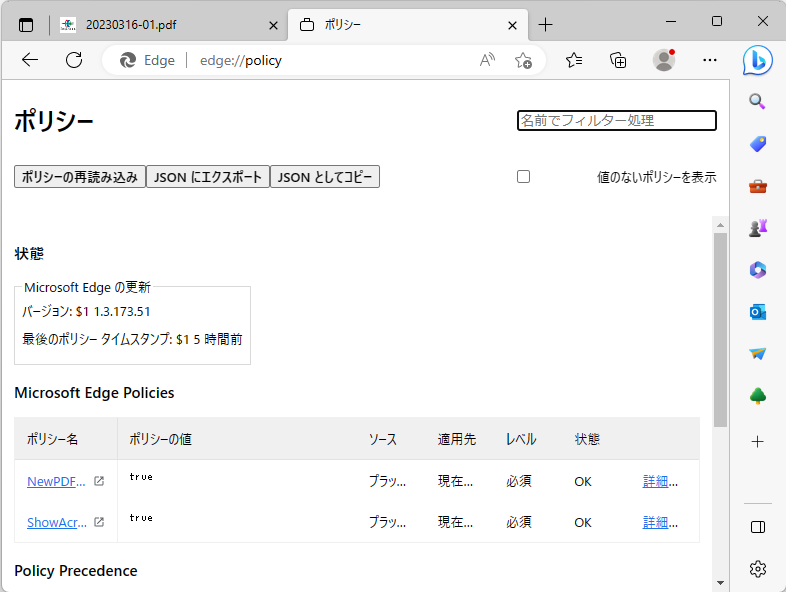Click the page scrollbar down arrow
This screenshot has height=592, width=786.
point(720,583)
